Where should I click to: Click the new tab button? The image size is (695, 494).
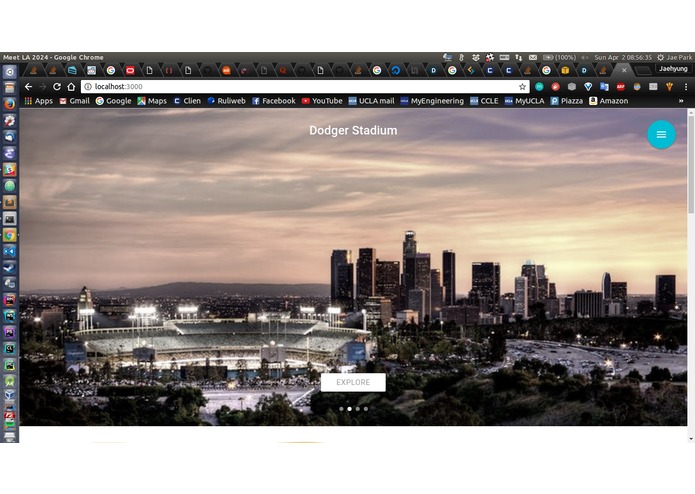coord(642,70)
